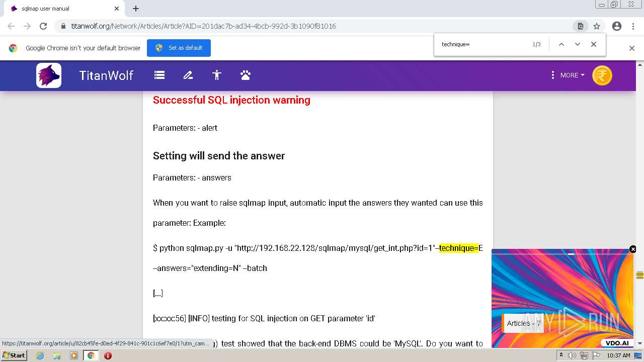This screenshot has height=362, width=644.
Task: Click 'Setting will send the answer' heading
Action: pyautogui.click(x=219, y=156)
